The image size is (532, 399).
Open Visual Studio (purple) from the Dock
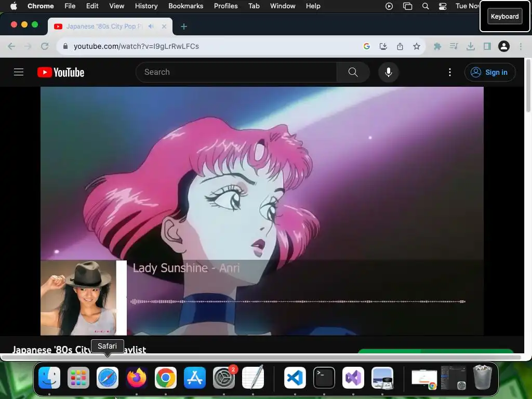pyautogui.click(x=353, y=378)
